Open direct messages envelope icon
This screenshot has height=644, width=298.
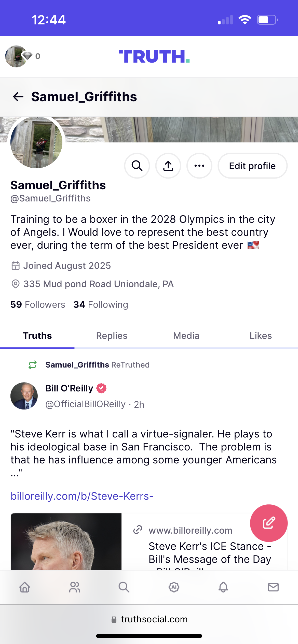(273, 587)
